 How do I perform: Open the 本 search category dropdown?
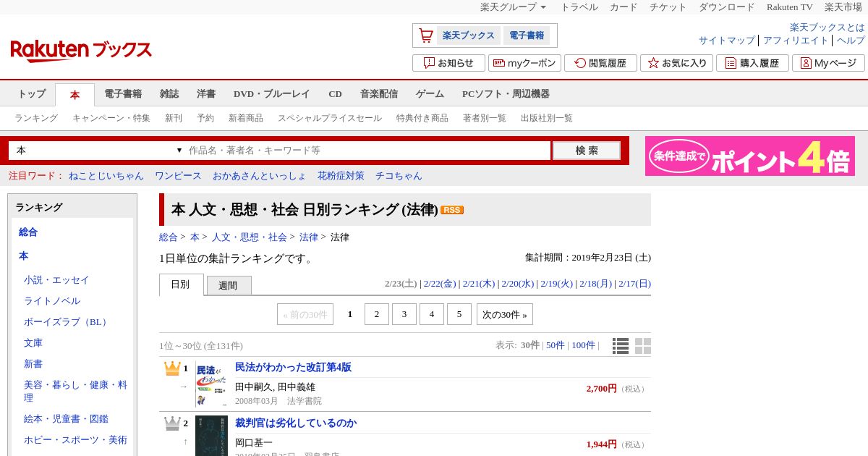[x=99, y=151]
